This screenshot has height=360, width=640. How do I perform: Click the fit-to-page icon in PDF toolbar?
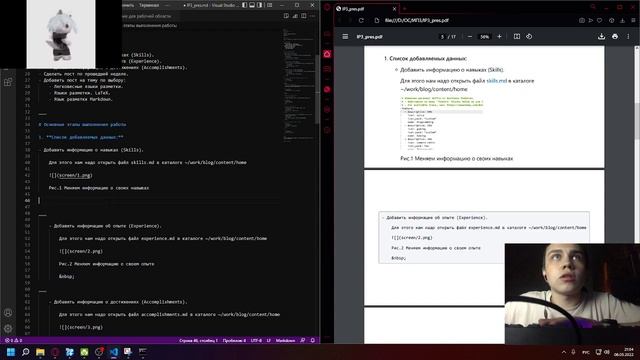pyautogui.click(x=517, y=37)
